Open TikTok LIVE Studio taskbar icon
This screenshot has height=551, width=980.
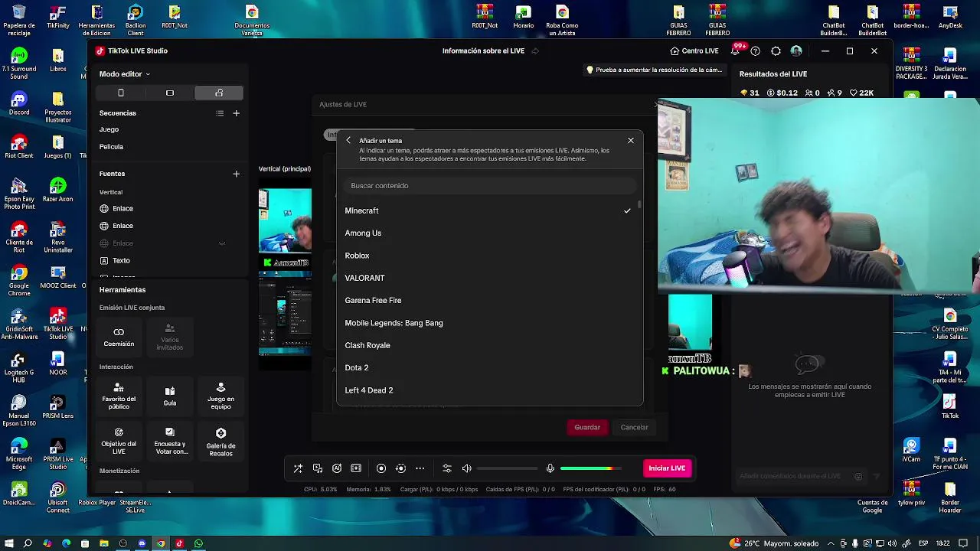click(x=179, y=543)
